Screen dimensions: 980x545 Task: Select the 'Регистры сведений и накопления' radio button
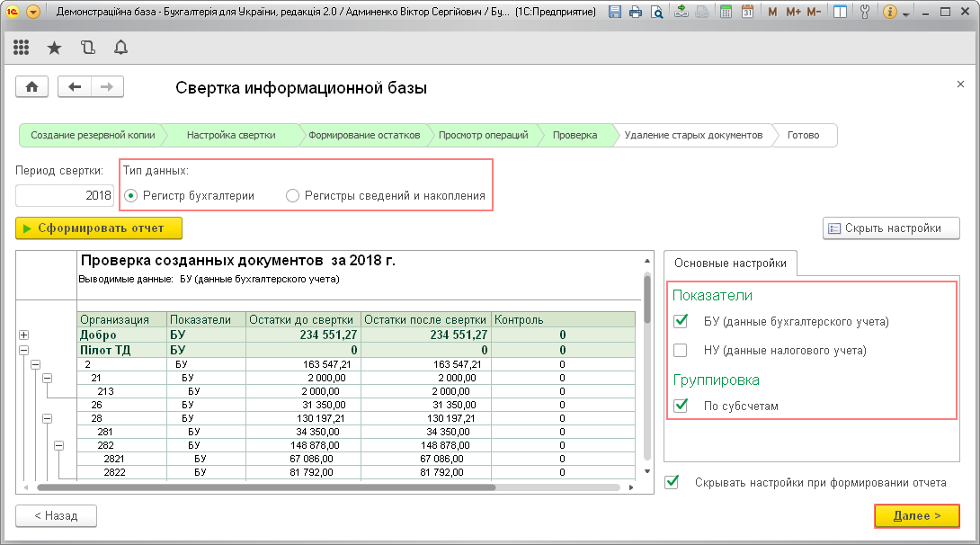coord(292,195)
